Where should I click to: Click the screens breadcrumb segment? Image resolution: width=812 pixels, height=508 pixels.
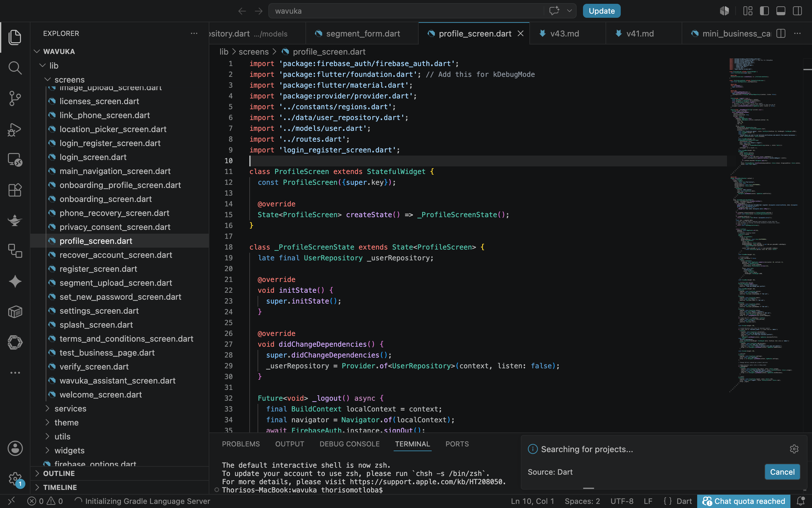[x=254, y=52]
